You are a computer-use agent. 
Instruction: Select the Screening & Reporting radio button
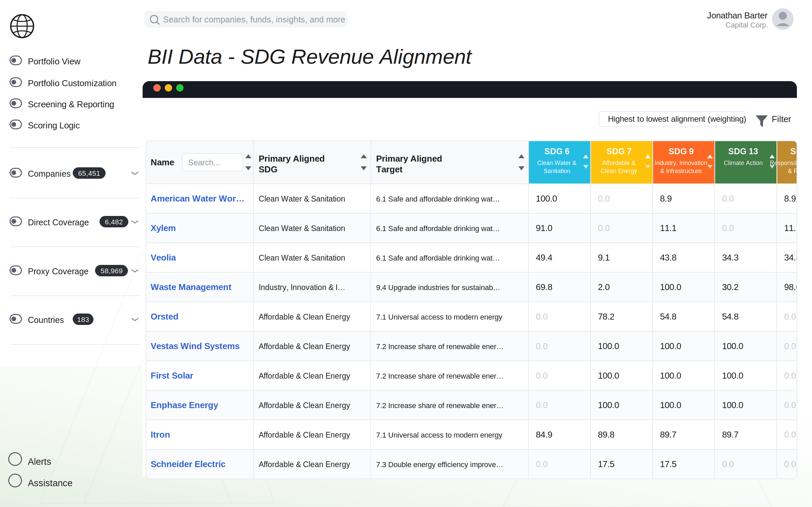[16, 103]
